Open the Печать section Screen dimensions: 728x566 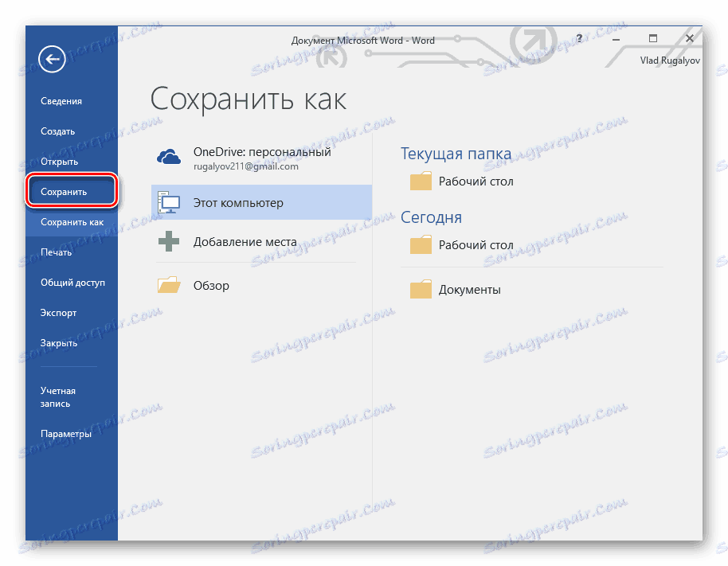(56, 252)
